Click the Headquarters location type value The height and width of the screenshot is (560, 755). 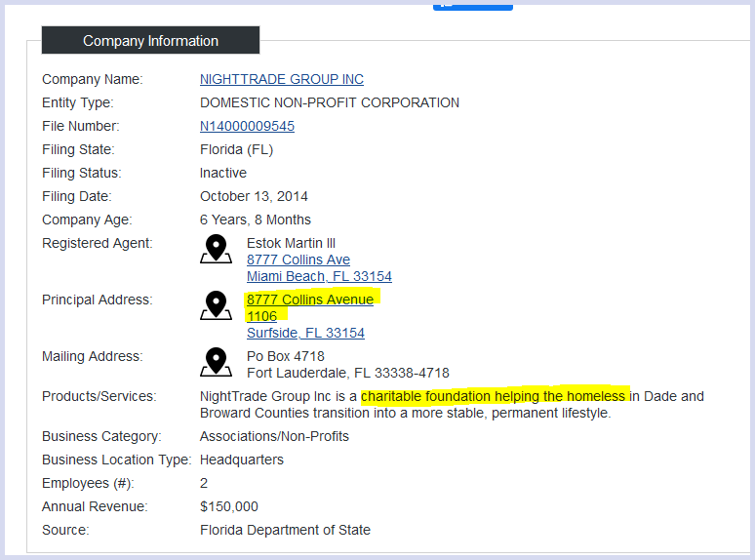pos(242,460)
